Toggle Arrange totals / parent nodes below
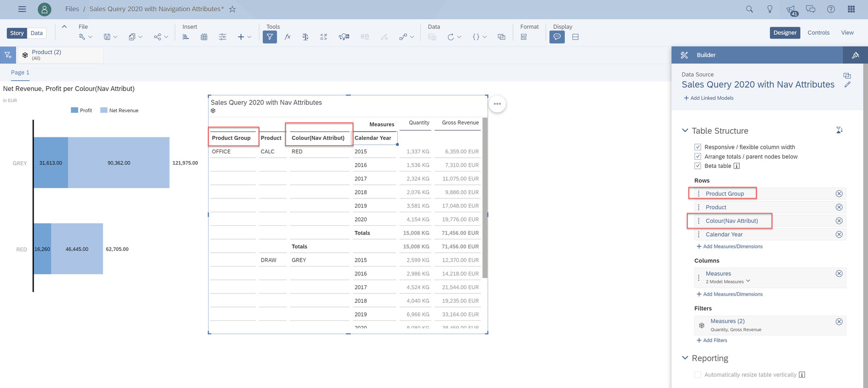 (698, 157)
